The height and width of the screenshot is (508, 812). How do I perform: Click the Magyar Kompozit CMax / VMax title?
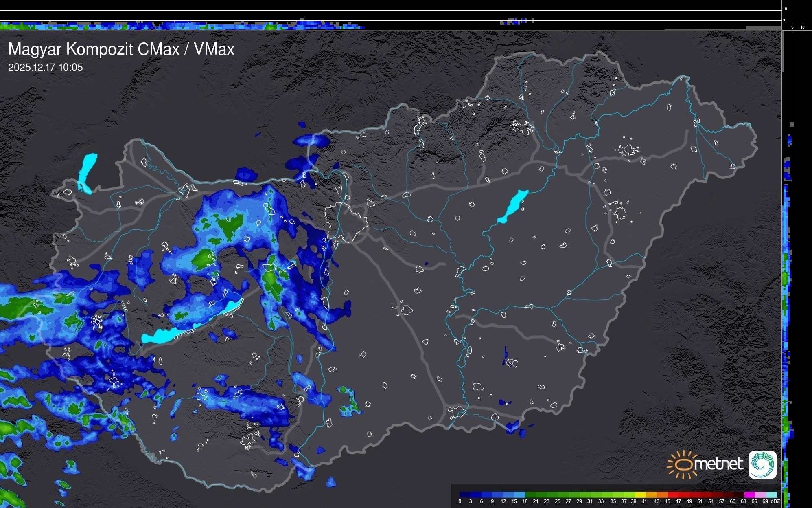coord(121,49)
